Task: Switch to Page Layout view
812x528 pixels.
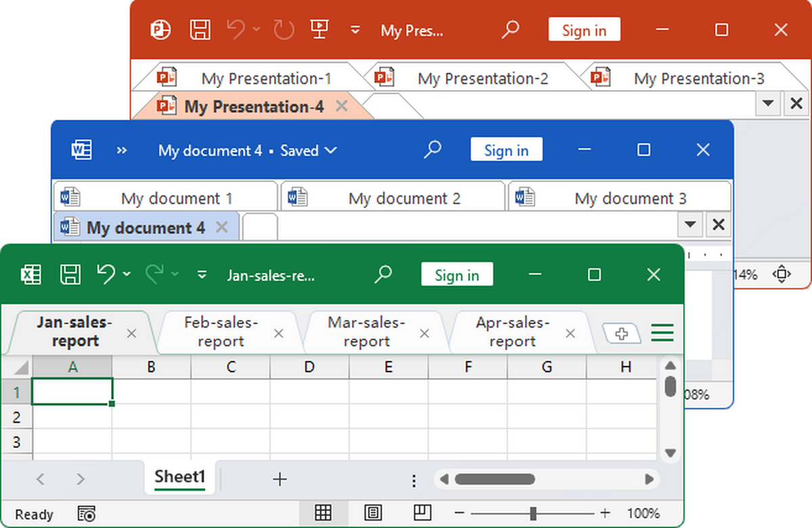Action: pos(374,513)
